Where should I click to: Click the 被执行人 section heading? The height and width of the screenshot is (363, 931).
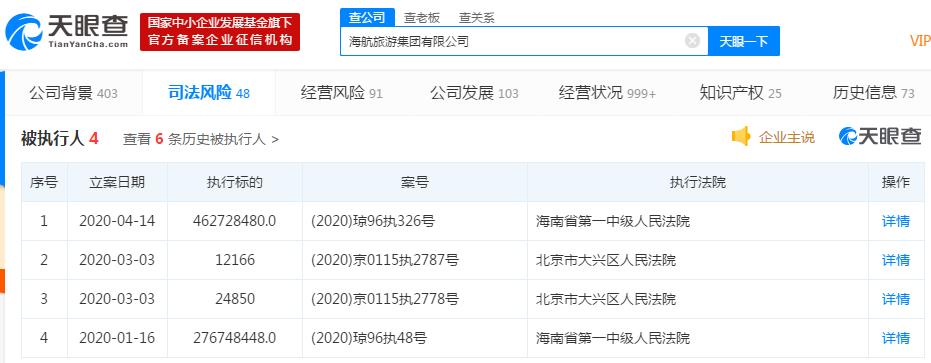click(x=59, y=138)
